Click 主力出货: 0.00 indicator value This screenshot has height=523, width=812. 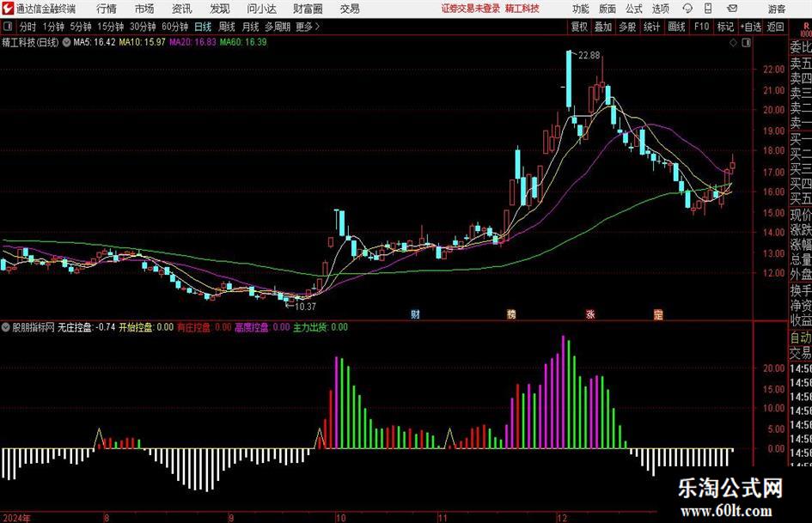(321, 327)
